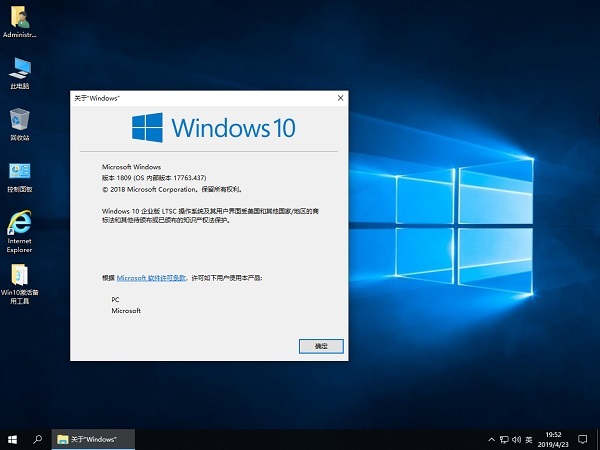This screenshot has width=600, height=450.
Task: Open the Administrator folder desktop icon
Action: (x=20, y=18)
